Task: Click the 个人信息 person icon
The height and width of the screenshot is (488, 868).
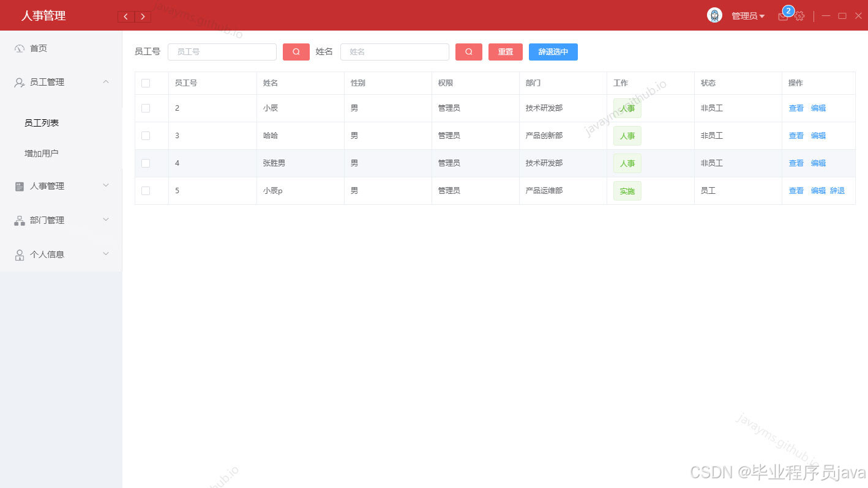Action: click(x=20, y=254)
